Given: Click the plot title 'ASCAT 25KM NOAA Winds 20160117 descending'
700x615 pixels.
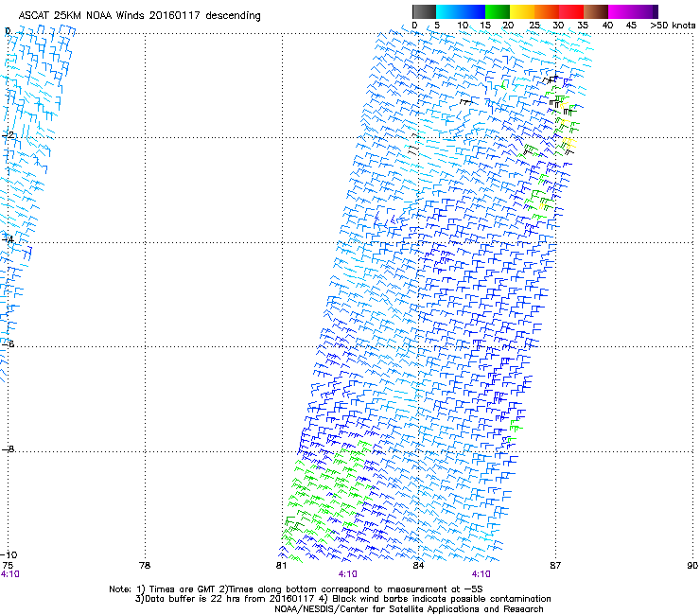Looking at the screenshot, I should 139,15.
